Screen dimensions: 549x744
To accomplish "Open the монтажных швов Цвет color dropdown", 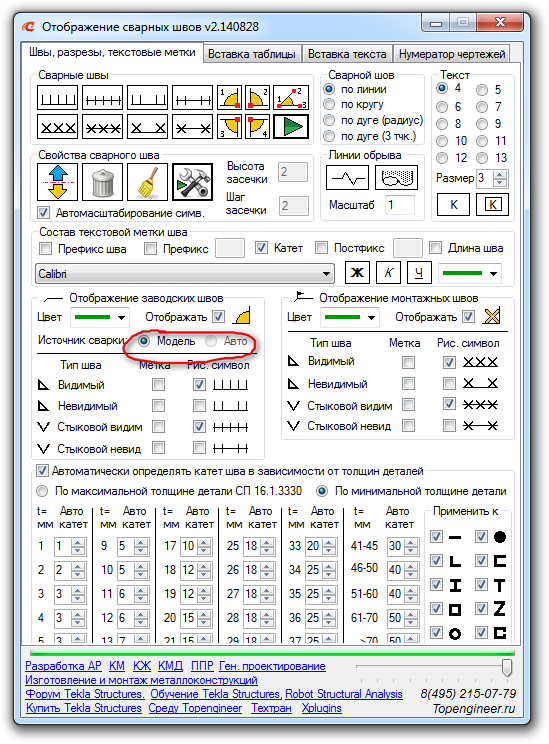I will click(350, 317).
